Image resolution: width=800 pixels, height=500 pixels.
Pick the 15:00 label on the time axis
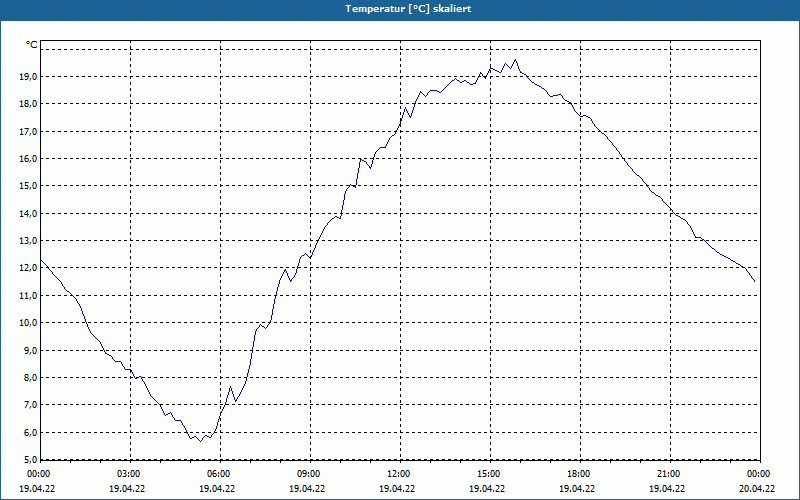click(x=489, y=474)
